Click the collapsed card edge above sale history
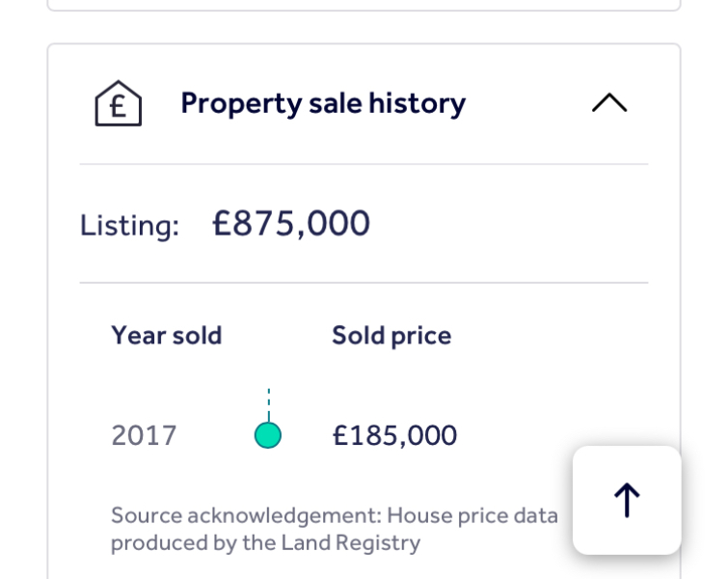Viewport: 728px width, 579px height. click(x=364, y=9)
